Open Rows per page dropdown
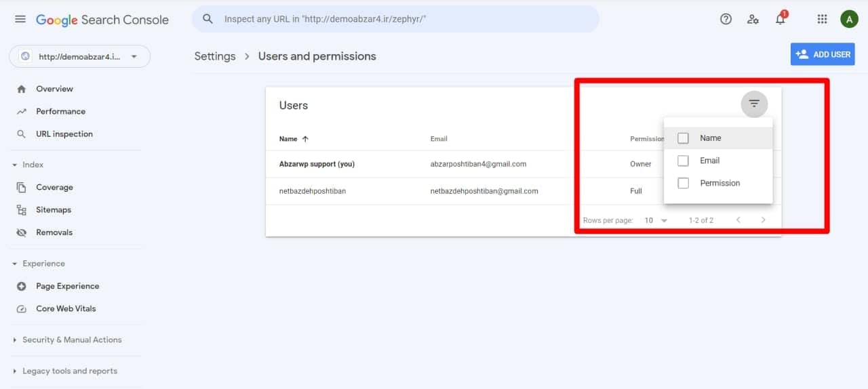 click(656, 220)
